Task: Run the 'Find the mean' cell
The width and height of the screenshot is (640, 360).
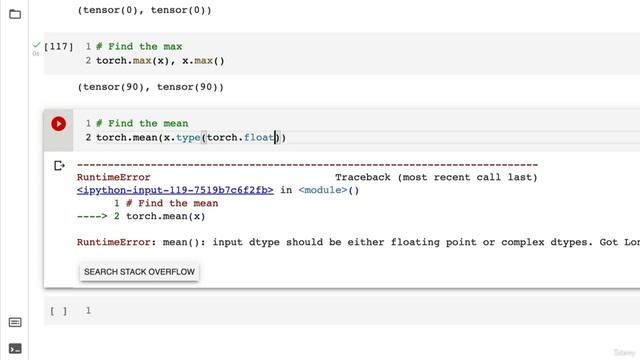Action: point(58,124)
